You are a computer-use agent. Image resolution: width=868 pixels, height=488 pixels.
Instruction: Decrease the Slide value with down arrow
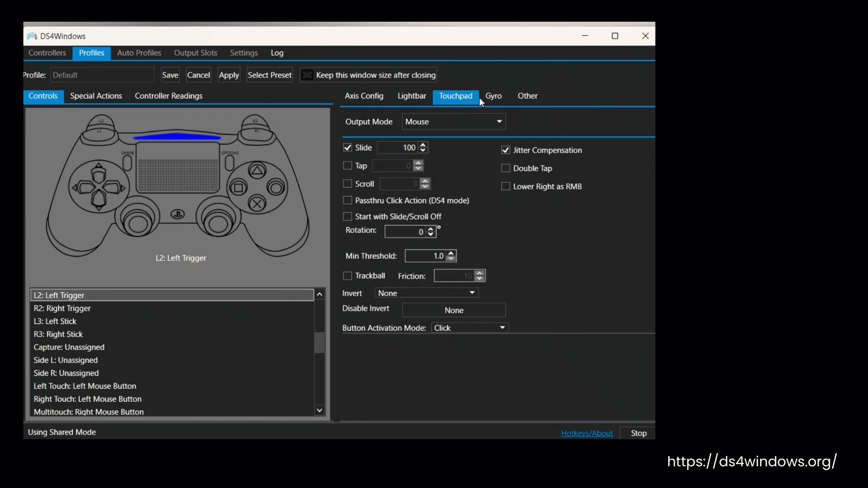pyautogui.click(x=423, y=150)
